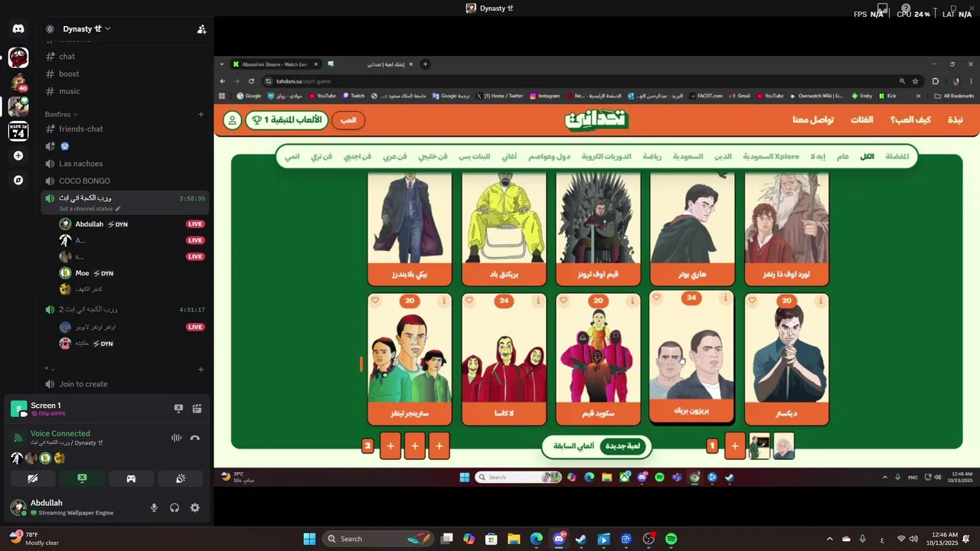Collapse the Bonfires category
This screenshot has width=980, height=551.
point(62,114)
